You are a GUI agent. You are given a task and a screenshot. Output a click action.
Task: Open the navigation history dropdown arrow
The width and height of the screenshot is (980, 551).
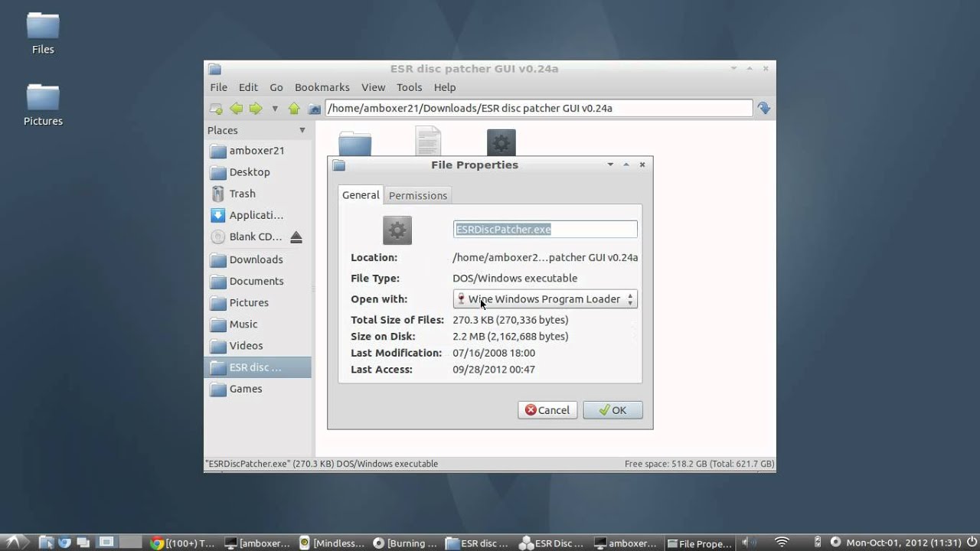[274, 109]
